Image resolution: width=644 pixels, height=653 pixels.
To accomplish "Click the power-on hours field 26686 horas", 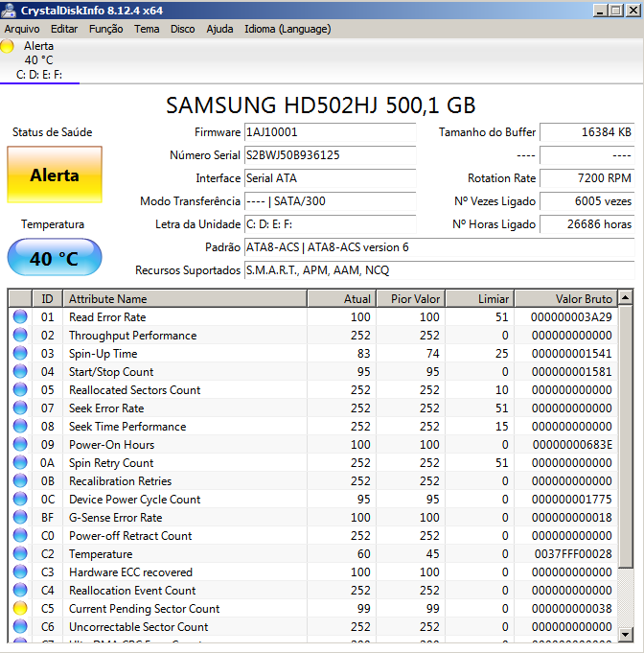I will (x=586, y=224).
